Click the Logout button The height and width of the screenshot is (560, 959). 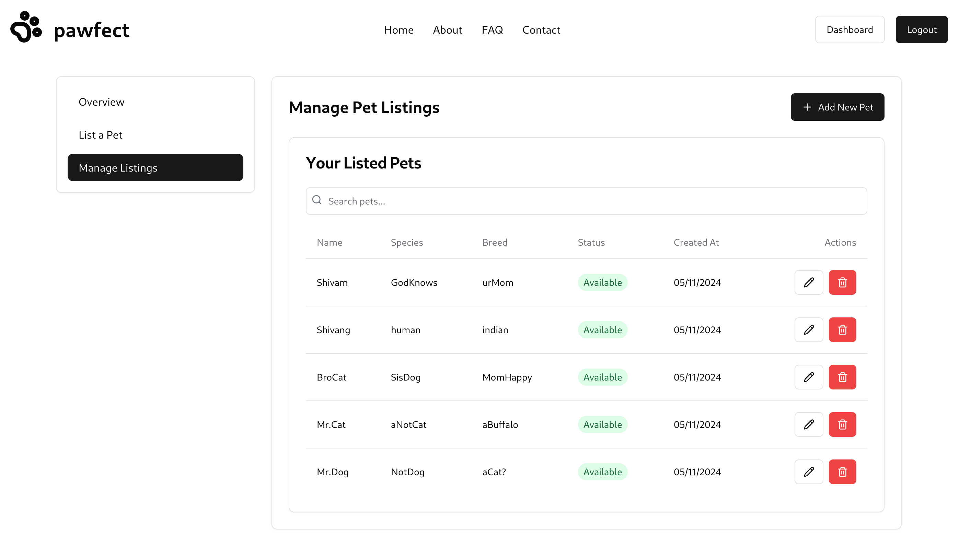(x=921, y=29)
